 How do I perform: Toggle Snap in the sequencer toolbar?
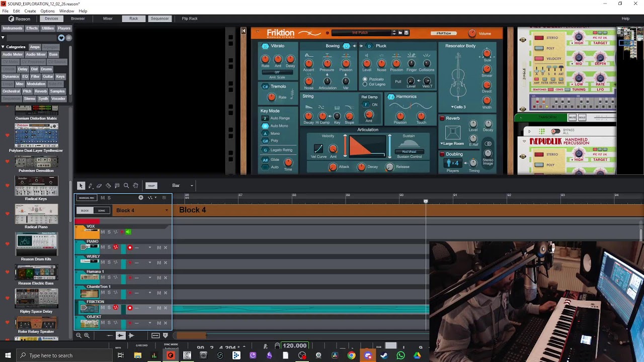pos(151,186)
